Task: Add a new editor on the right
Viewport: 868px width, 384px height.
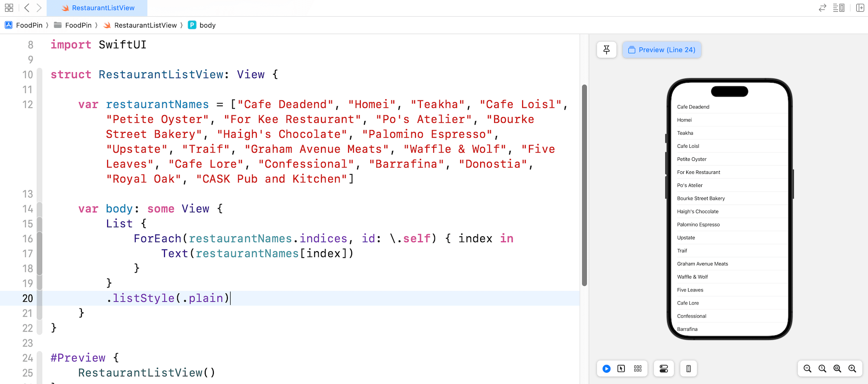Action: coord(860,8)
